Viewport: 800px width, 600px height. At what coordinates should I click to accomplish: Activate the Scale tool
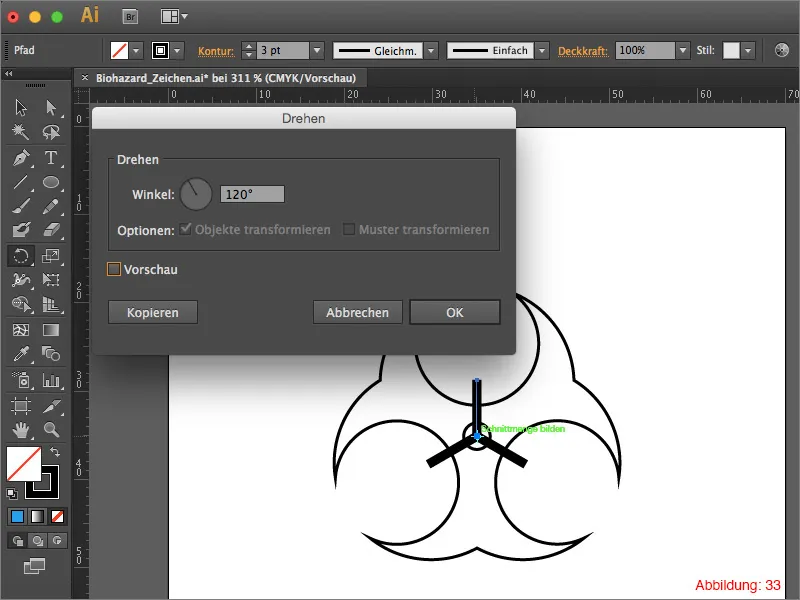point(51,256)
